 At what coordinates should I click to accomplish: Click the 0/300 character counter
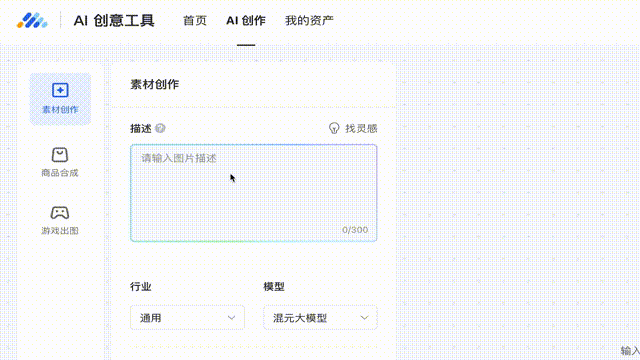click(x=355, y=230)
